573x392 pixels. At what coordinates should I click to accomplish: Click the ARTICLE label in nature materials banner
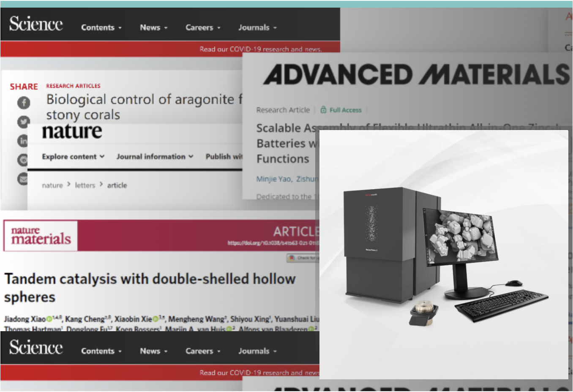point(296,231)
